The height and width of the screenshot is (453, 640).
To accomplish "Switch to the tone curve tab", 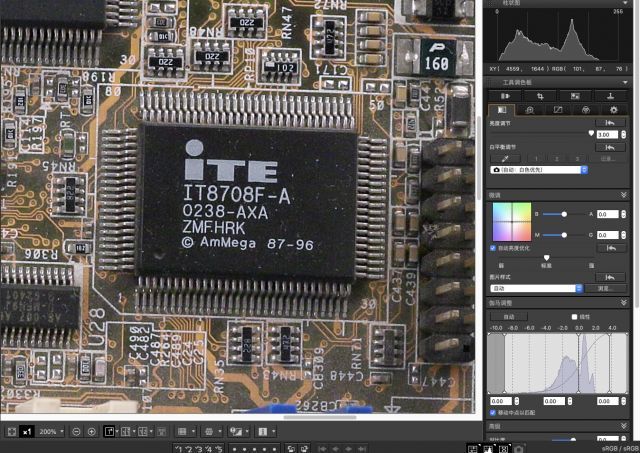I will [x=558, y=110].
